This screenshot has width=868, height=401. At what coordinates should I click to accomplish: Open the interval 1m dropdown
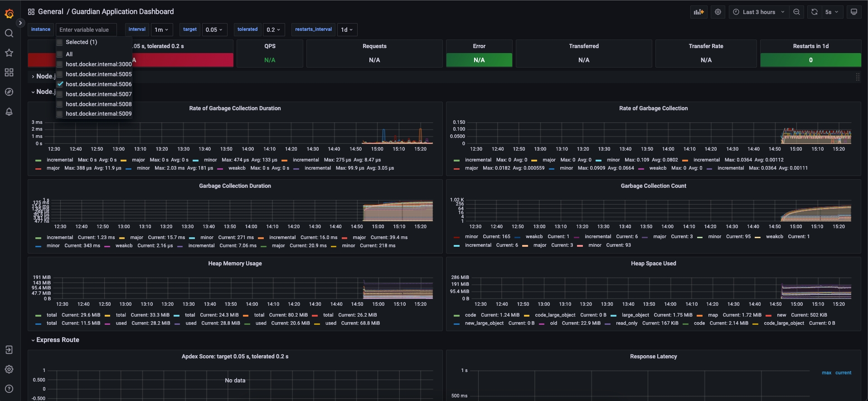coord(161,29)
